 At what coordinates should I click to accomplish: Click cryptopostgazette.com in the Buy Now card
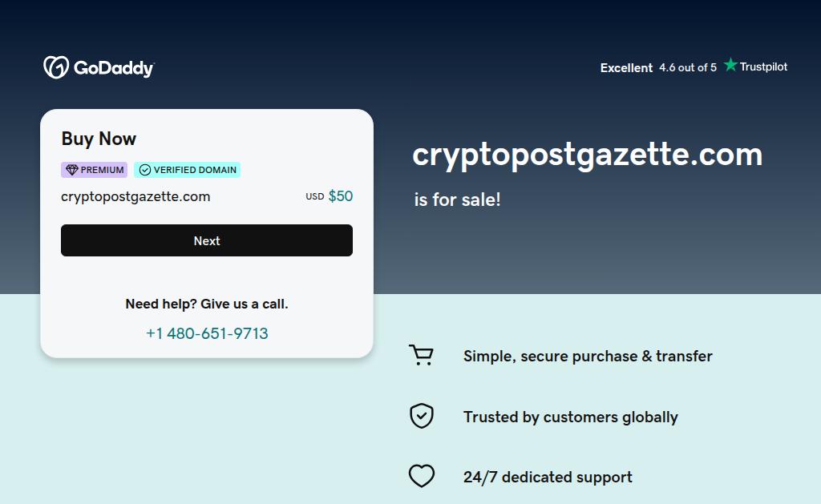135,196
